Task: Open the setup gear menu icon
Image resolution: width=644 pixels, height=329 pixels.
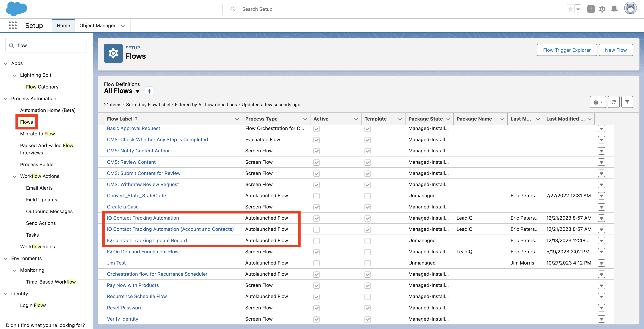Action: click(602, 9)
